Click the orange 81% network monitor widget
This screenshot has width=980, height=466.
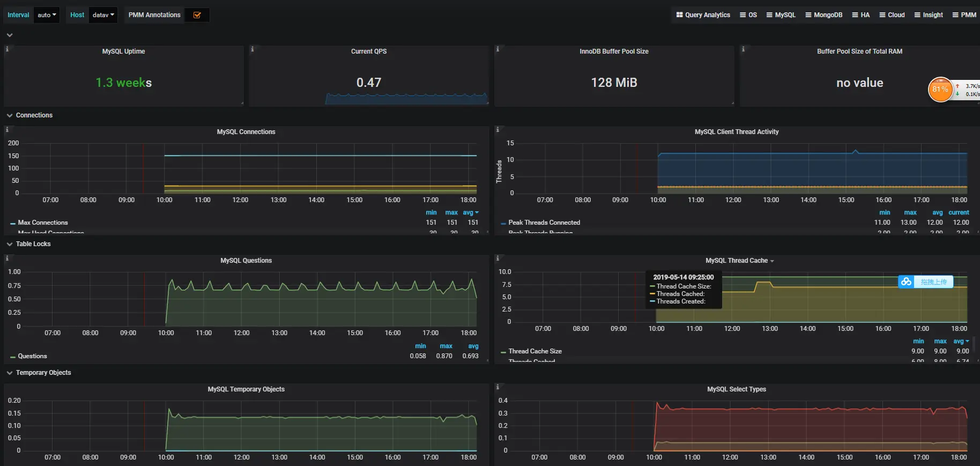click(940, 90)
